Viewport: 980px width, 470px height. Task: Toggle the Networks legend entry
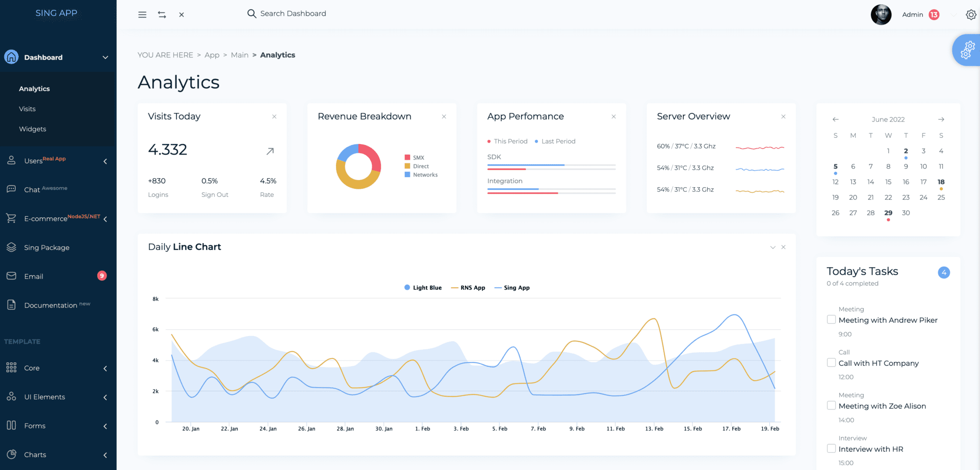(x=421, y=175)
